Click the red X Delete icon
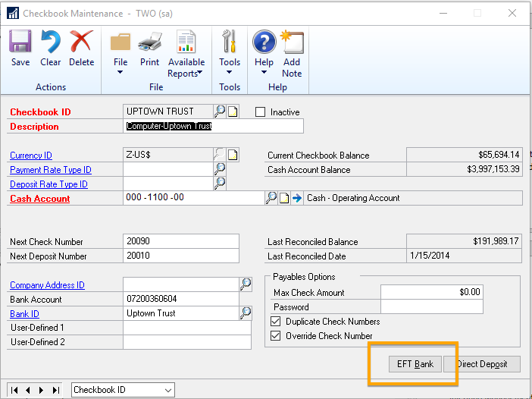Screen dimensions: 532x399 (81, 42)
